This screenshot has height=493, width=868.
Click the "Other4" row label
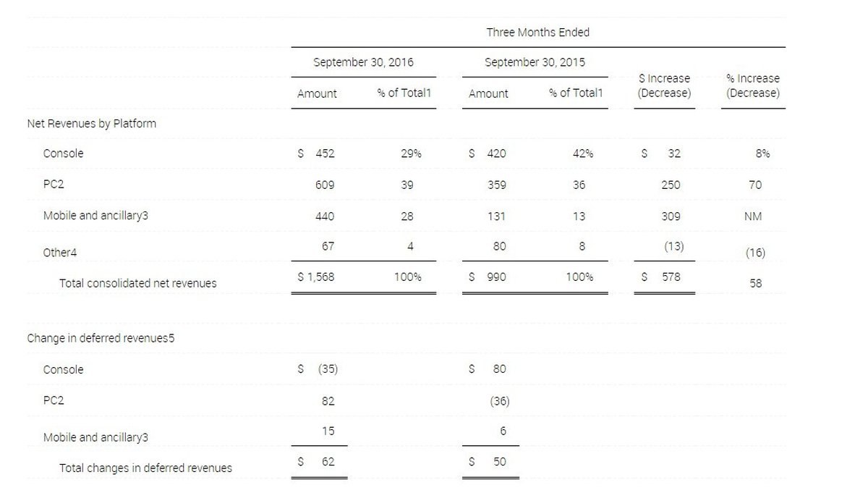(x=59, y=253)
